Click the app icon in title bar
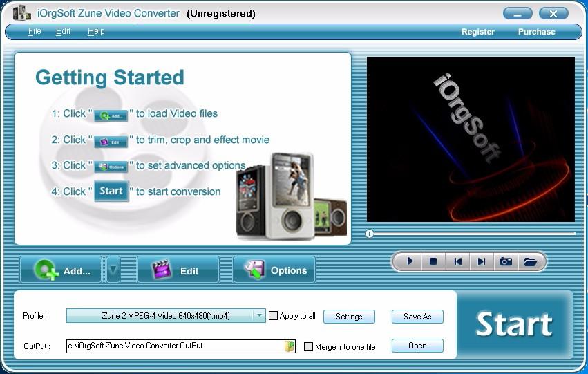This screenshot has height=374, width=588. (21, 12)
